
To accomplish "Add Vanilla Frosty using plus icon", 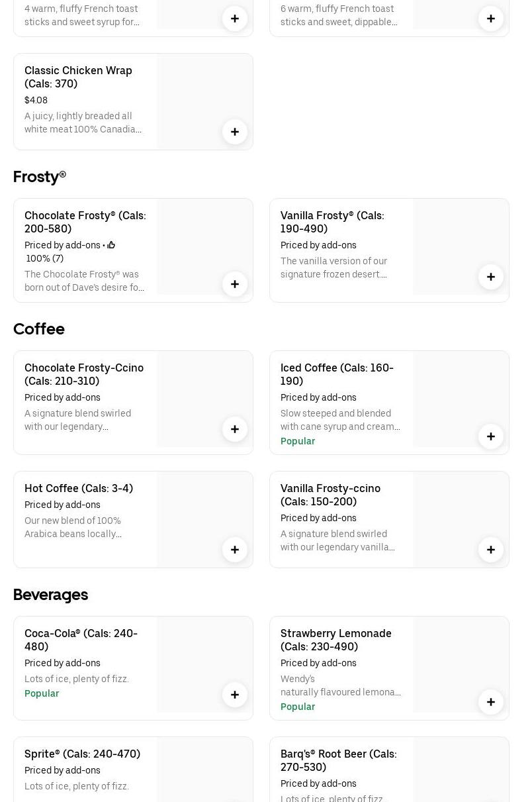I will [x=491, y=277].
